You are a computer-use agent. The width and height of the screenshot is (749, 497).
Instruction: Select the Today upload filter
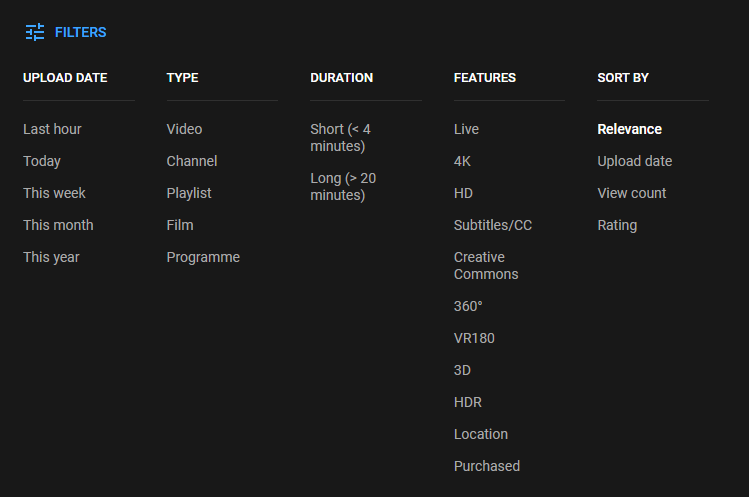coord(42,161)
